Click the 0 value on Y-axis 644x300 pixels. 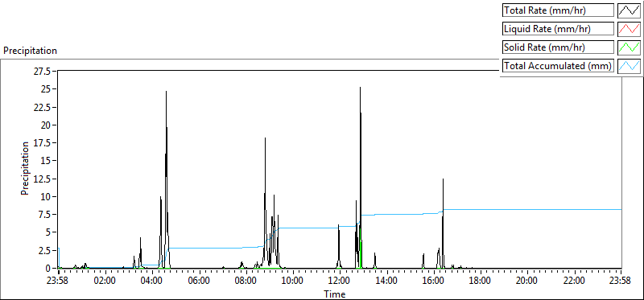click(48, 268)
